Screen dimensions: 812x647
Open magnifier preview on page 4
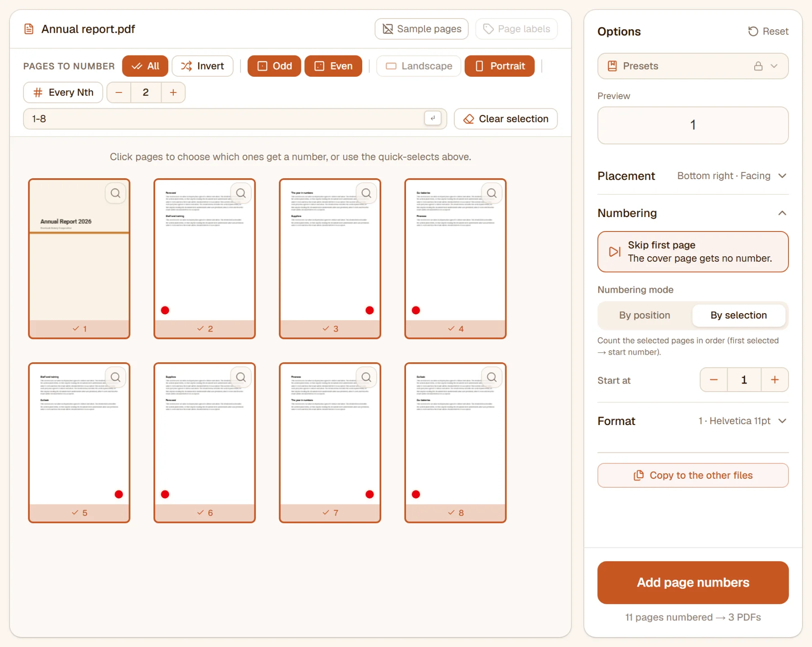[x=492, y=193]
